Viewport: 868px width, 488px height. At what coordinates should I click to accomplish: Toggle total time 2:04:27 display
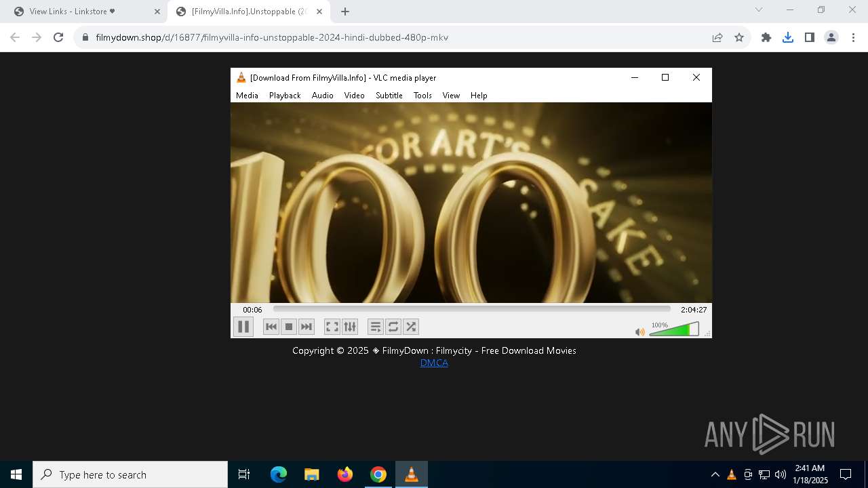[x=694, y=310]
